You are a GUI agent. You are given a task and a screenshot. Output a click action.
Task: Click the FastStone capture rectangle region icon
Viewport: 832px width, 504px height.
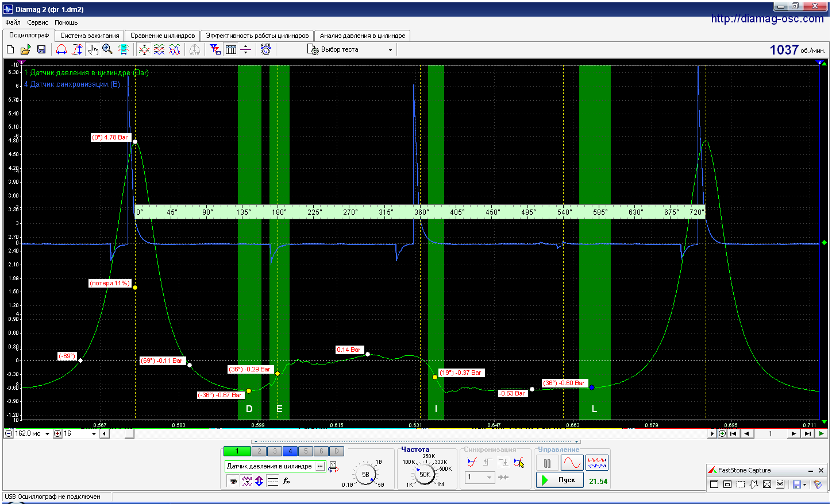(741, 484)
